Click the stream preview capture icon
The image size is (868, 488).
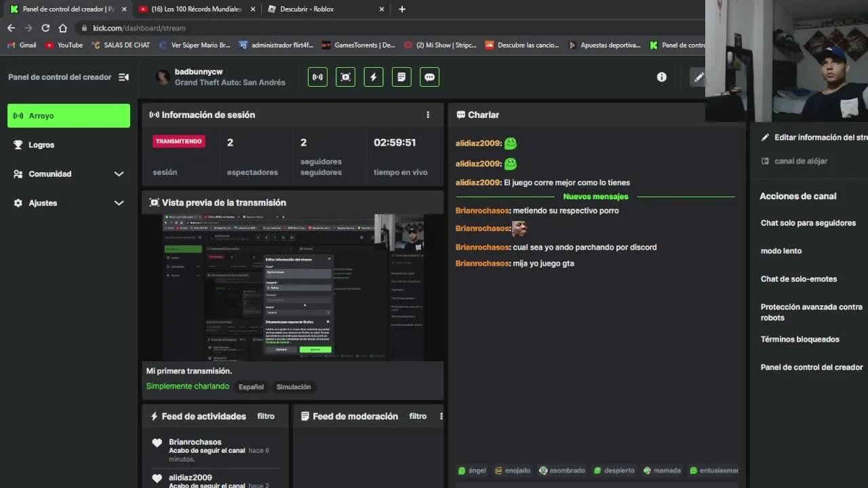pos(345,77)
